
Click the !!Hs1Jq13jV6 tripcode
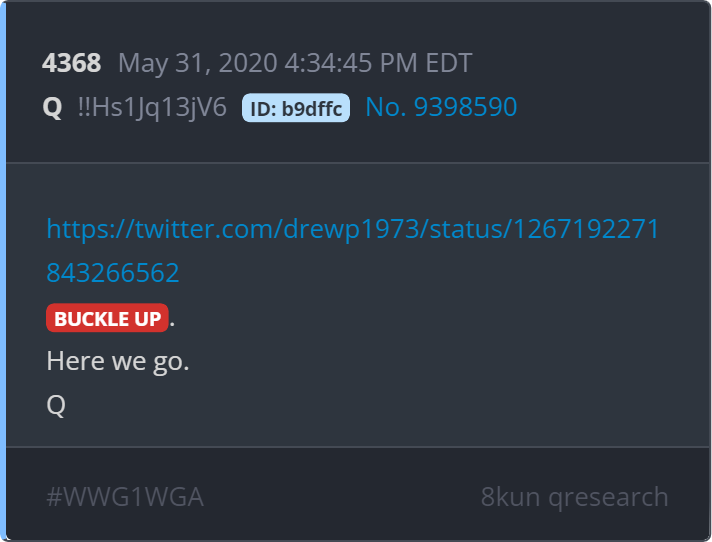tap(152, 108)
